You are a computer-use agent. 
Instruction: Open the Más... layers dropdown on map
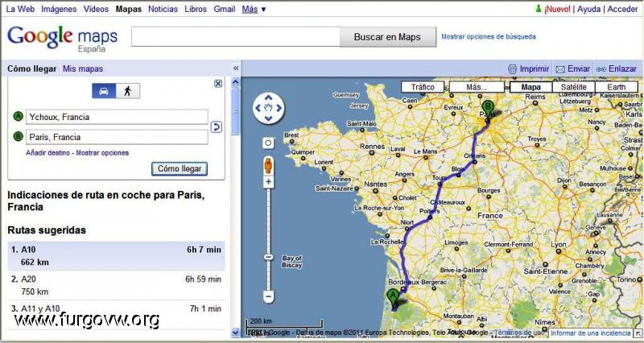tap(477, 87)
